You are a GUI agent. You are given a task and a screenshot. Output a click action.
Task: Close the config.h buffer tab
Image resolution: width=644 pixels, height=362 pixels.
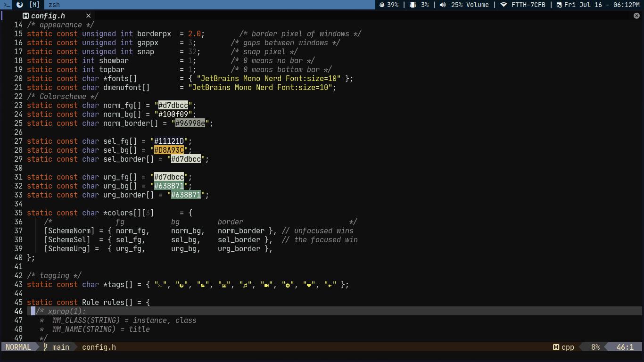[x=88, y=16]
